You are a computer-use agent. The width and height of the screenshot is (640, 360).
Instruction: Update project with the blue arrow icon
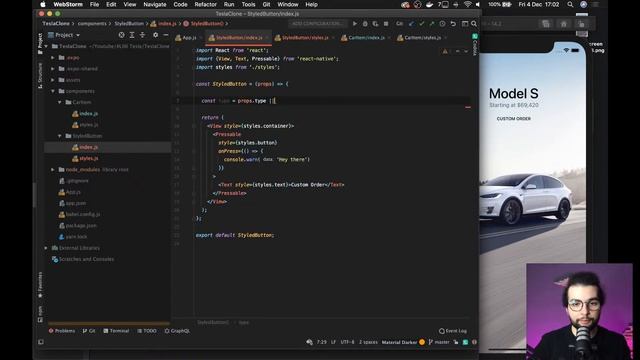point(411,24)
